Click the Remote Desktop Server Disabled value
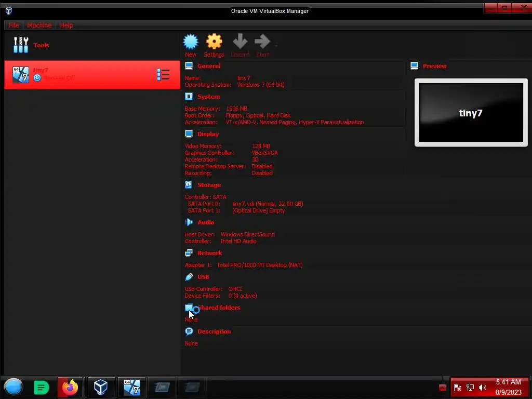The image size is (532, 399). pos(262,166)
